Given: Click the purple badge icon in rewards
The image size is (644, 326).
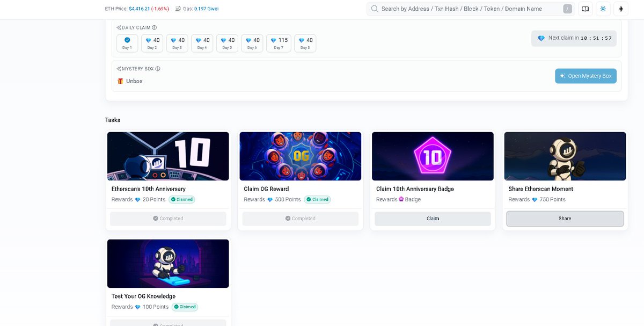Looking at the screenshot, I should click(401, 199).
